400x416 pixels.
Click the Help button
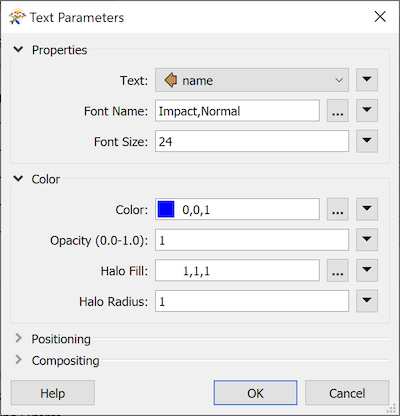tap(53, 393)
